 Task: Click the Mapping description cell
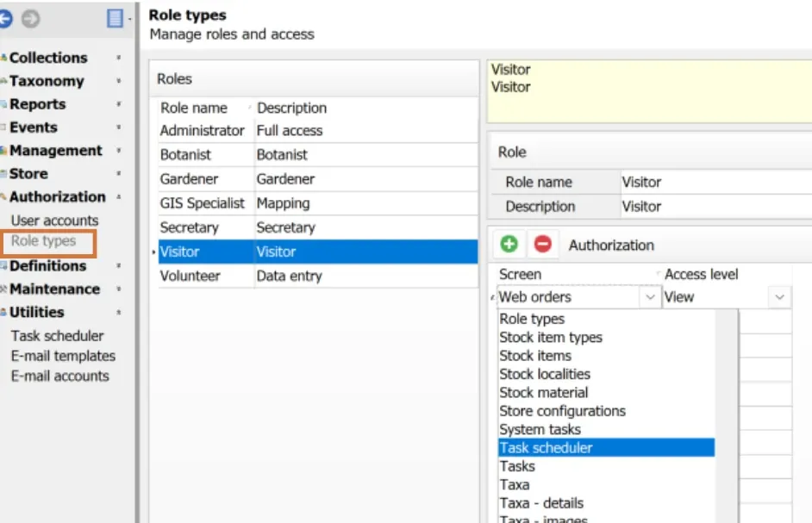pos(366,203)
